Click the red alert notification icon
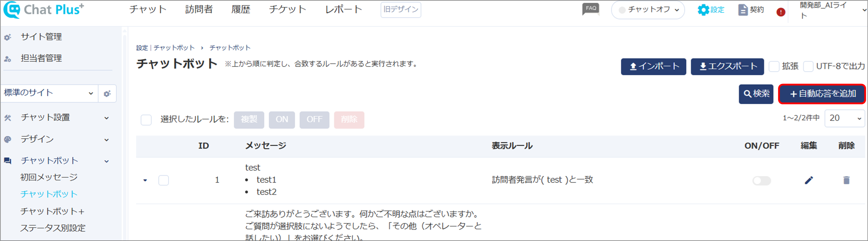This screenshot has width=868, height=241. click(781, 12)
